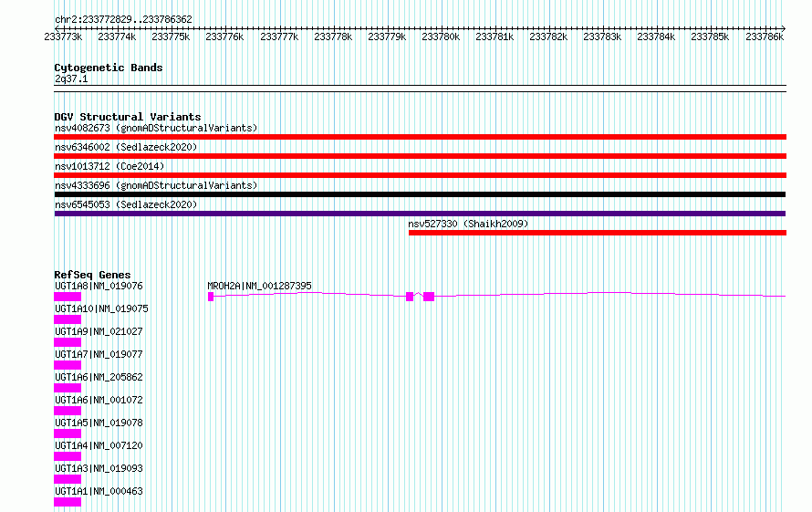Click the chr2:233772829..233786362 region label
The height and width of the screenshot is (512, 812).
pyautogui.click(x=123, y=19)
